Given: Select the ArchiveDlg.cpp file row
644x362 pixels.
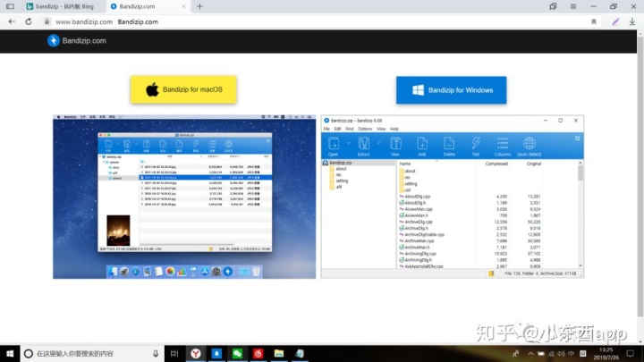Looking at the screenshot, I should click(470, 222).
